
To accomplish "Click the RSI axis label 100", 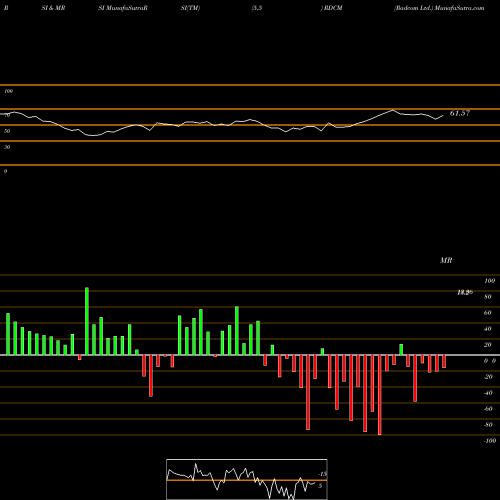I will tap(8, 91).
